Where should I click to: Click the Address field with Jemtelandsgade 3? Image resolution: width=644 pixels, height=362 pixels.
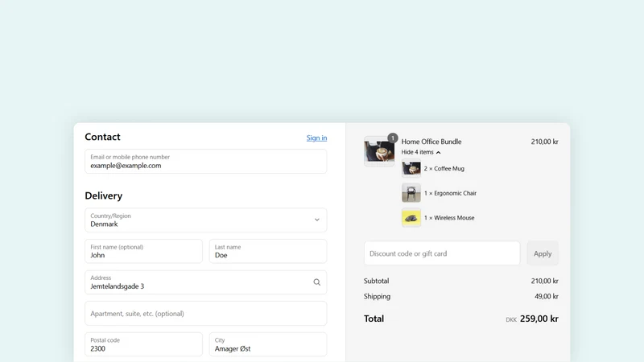click(x=206, y=282)
